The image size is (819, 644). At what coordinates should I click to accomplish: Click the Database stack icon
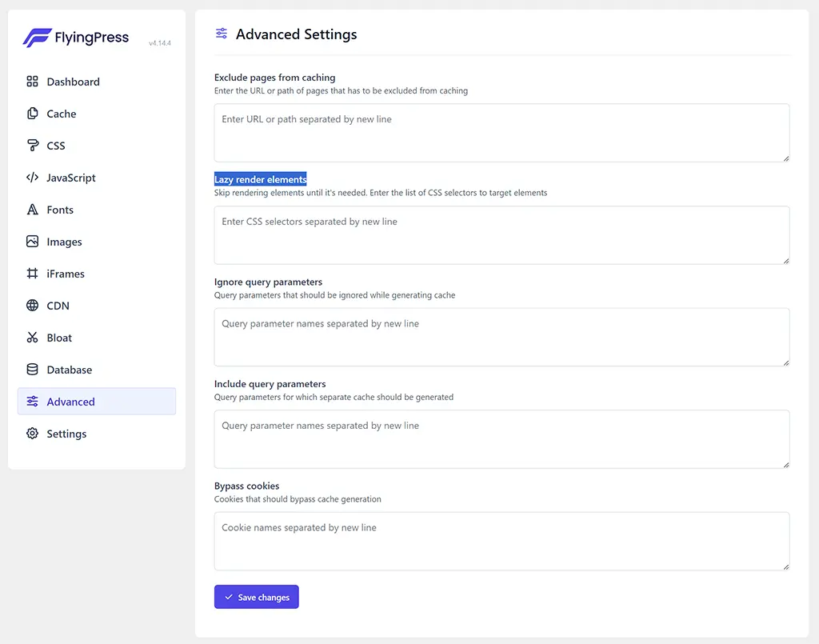click(x=32, y=370)
